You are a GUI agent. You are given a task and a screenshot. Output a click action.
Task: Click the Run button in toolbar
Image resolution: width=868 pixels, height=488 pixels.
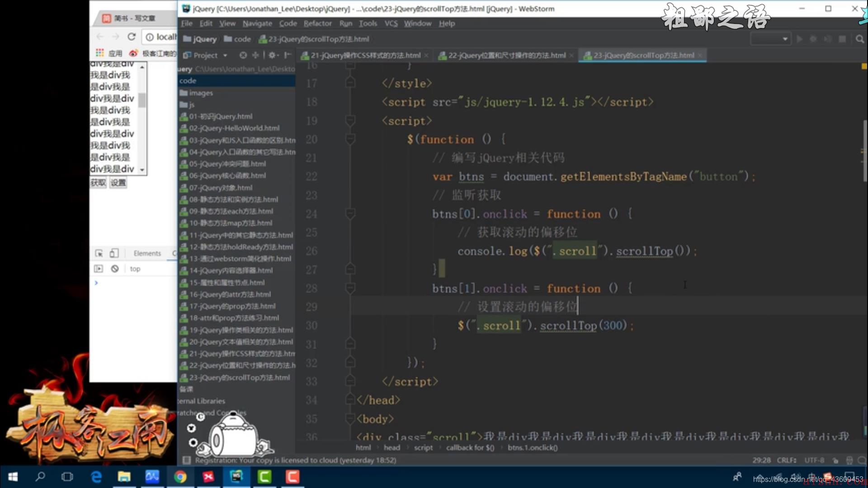[x=800, y=39]
